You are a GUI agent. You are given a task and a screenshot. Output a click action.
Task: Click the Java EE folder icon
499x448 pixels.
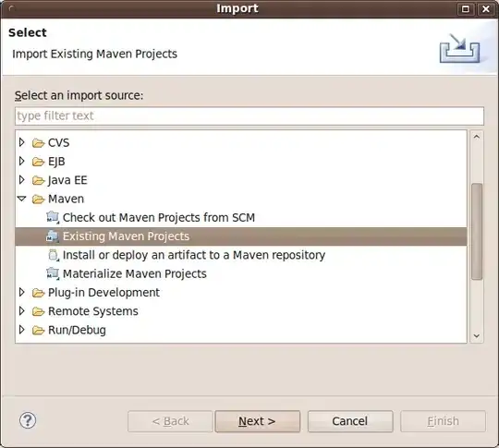point(38,180)
